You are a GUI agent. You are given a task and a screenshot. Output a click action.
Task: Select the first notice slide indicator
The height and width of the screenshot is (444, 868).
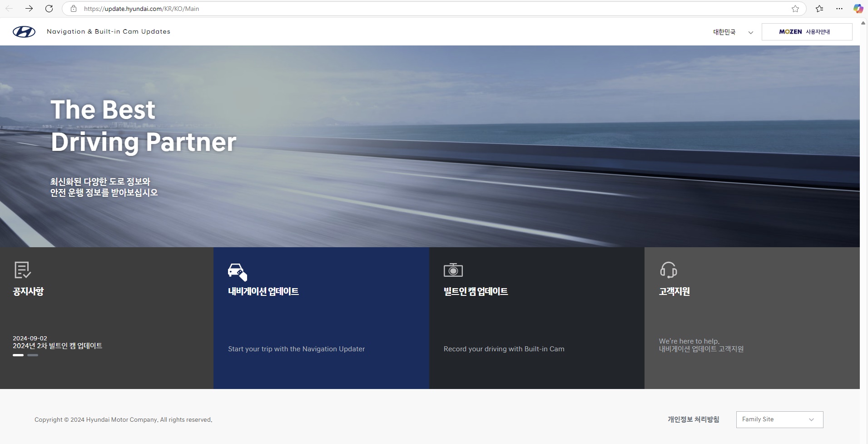18,355
